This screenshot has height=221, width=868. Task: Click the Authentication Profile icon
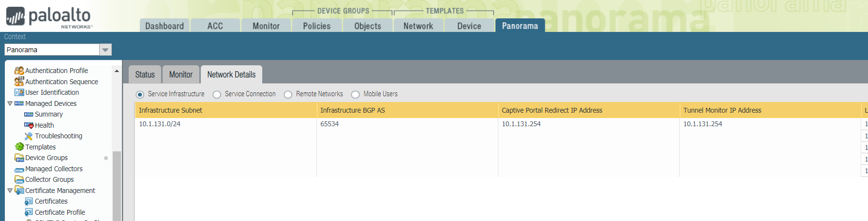(19, 71)
